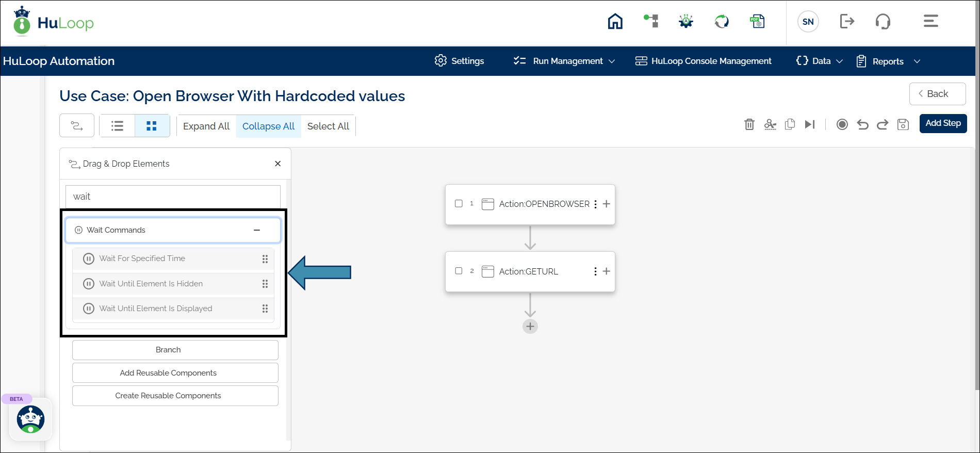
Task: Check the GETURL step checkbox
Action: tap(459, 271)
